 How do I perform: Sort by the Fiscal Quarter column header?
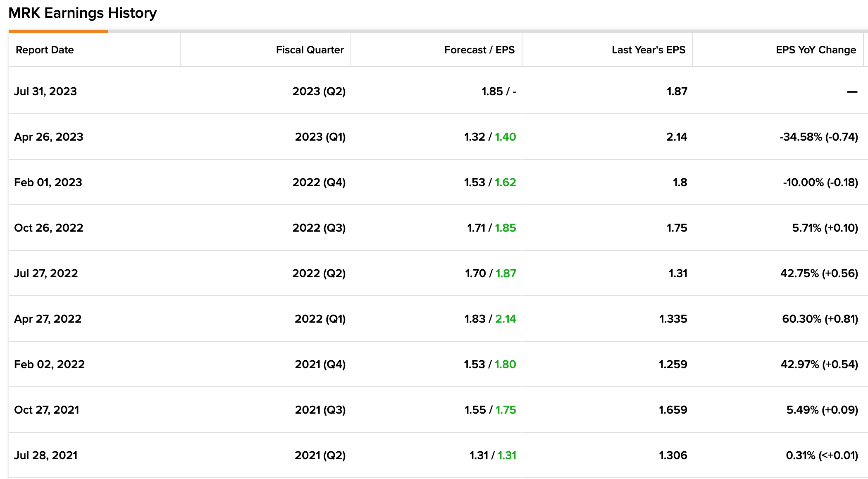pos(310,50)
